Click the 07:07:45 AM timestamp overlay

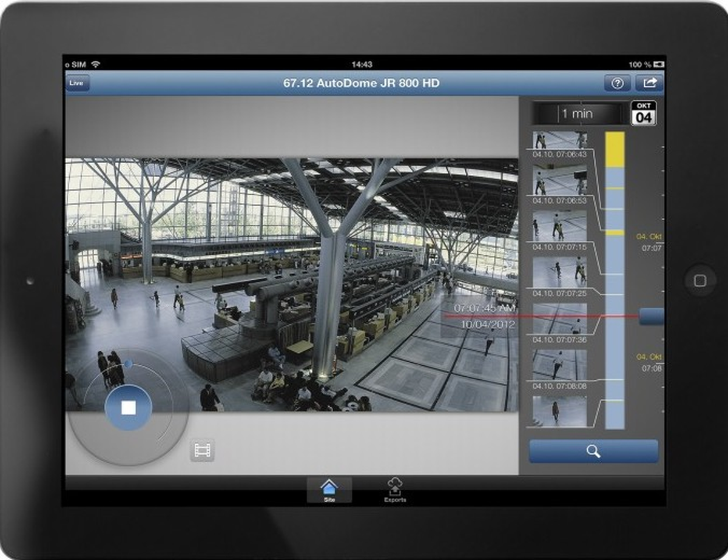pyautogui.click(x=485, y=308)
